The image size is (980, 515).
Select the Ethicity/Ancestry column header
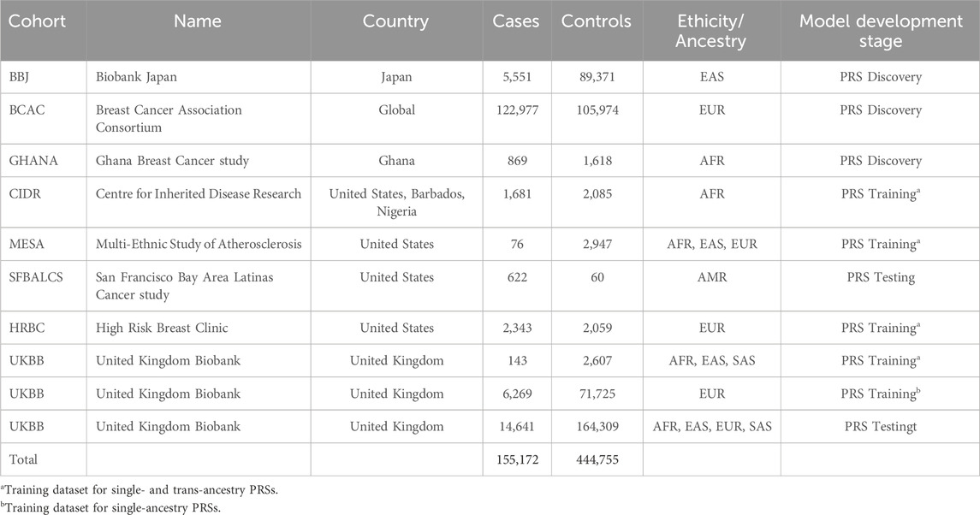click(710, 32)
